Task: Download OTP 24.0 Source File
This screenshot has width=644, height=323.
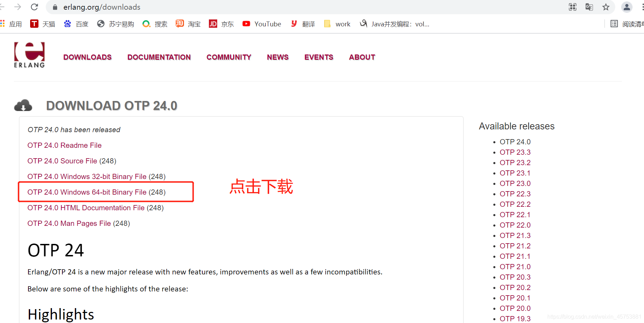Action: (62, 161)
